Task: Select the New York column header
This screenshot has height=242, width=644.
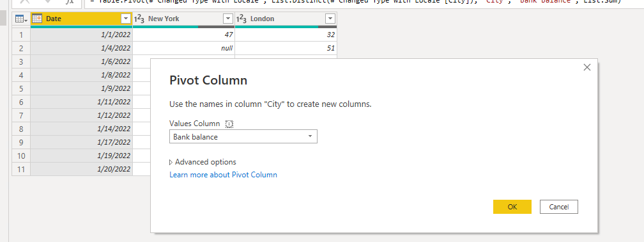Action: (x=183, y=19)
